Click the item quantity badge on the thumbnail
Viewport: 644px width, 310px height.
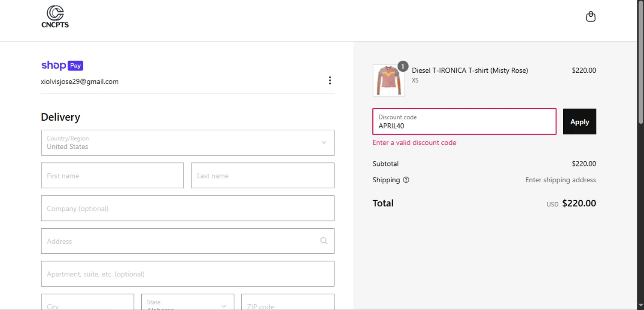click(x=403, y=66)
